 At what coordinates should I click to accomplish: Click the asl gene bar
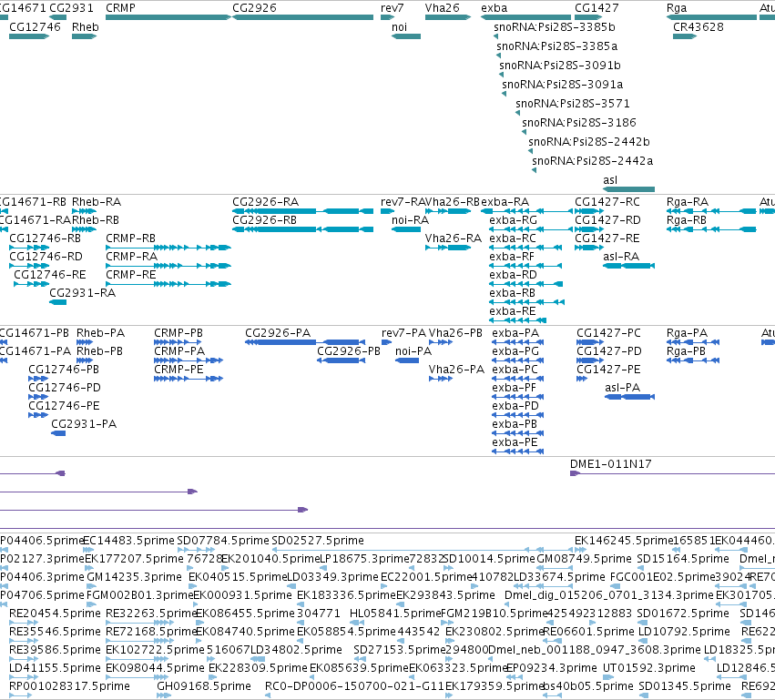pyautogui.click(x=628, y=189)
